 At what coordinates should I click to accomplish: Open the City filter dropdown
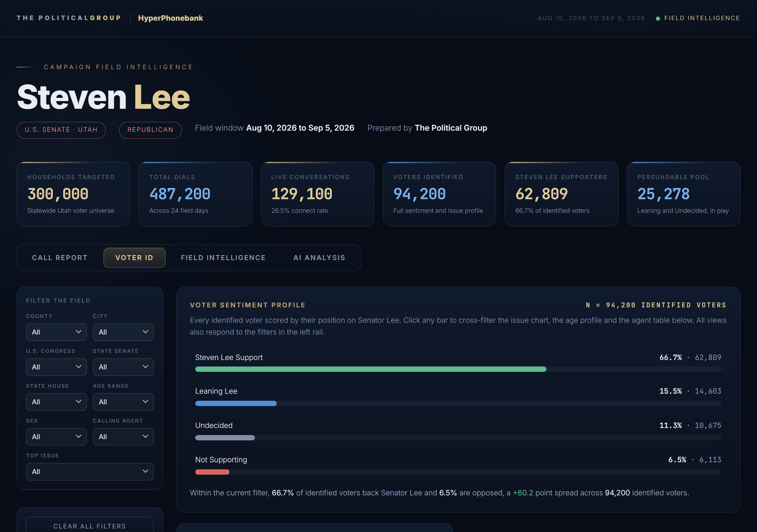click(x=123, y=332)
